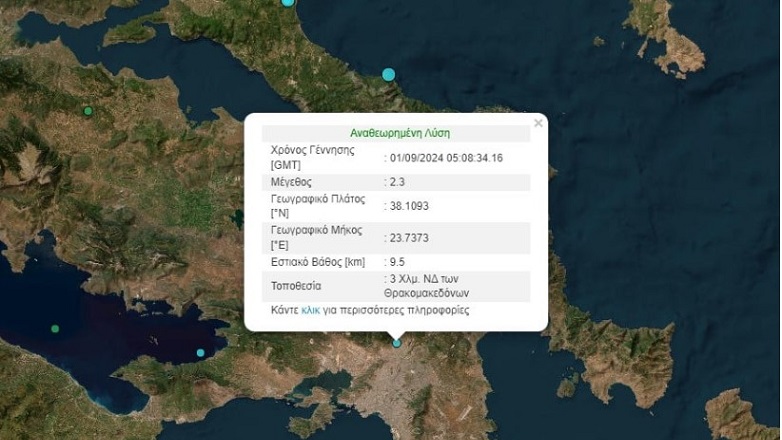Click the longitude value 23.7373
782x440 pixels.
[409, 238]
